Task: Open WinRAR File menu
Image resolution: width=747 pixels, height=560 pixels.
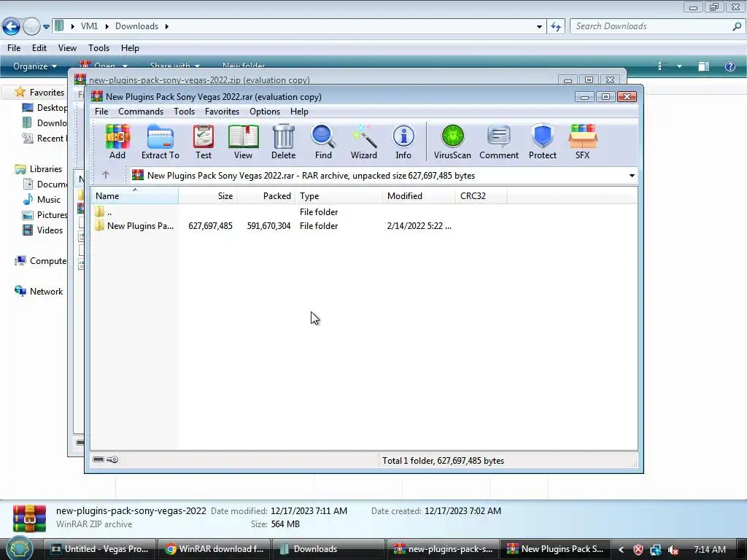Action: [x=101, y=112]
